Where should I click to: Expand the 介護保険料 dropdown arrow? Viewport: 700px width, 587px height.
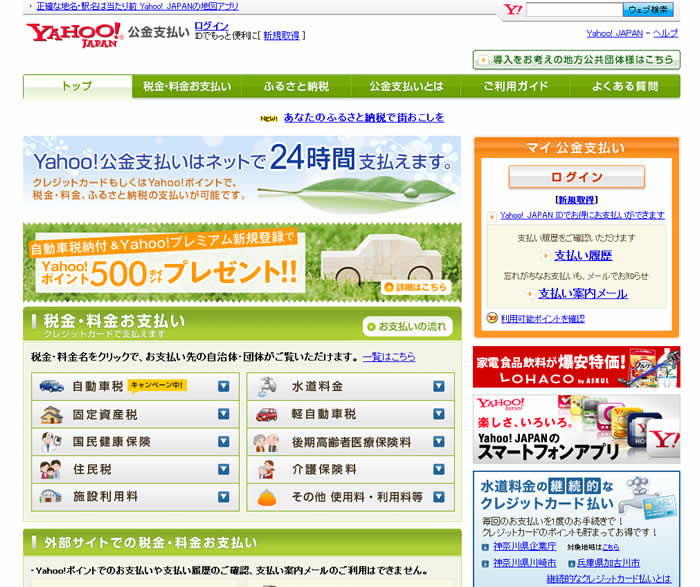point(439,469)
